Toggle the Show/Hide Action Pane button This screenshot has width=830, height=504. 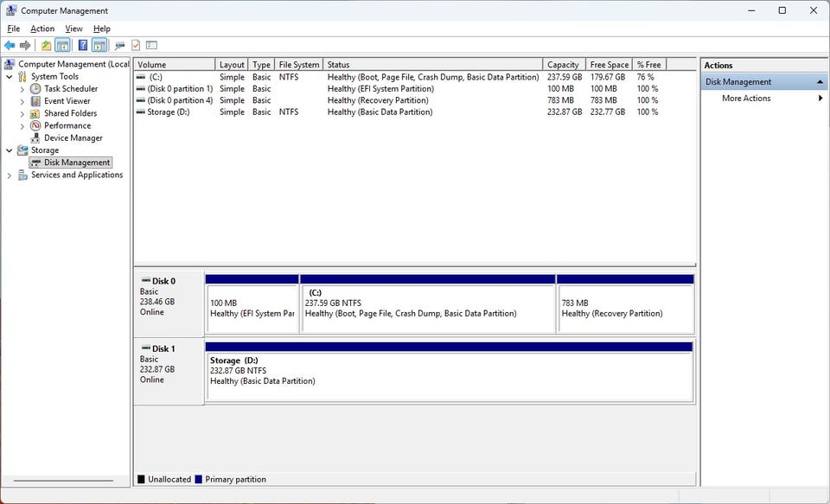tap(99, 45)
